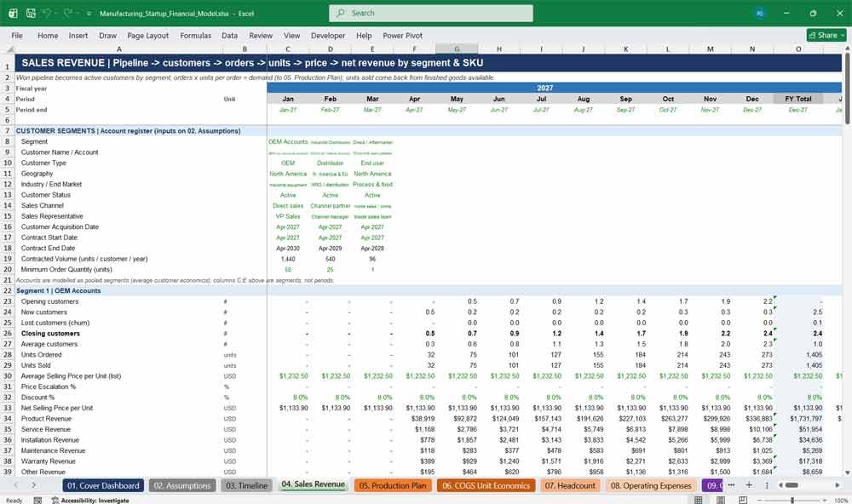Viewport: 852px width, 504px height.
Task: Select CUSTOMER SEGMENTS section header cell
Action: 129,131
